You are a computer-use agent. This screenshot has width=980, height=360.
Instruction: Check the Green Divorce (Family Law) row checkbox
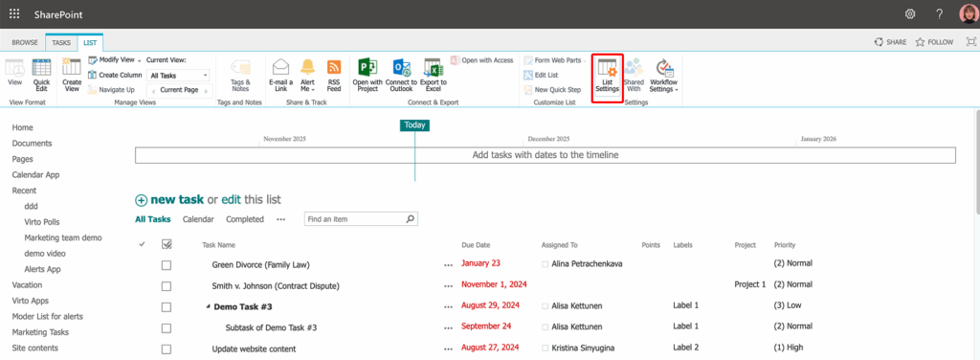[x=167, y=265]
